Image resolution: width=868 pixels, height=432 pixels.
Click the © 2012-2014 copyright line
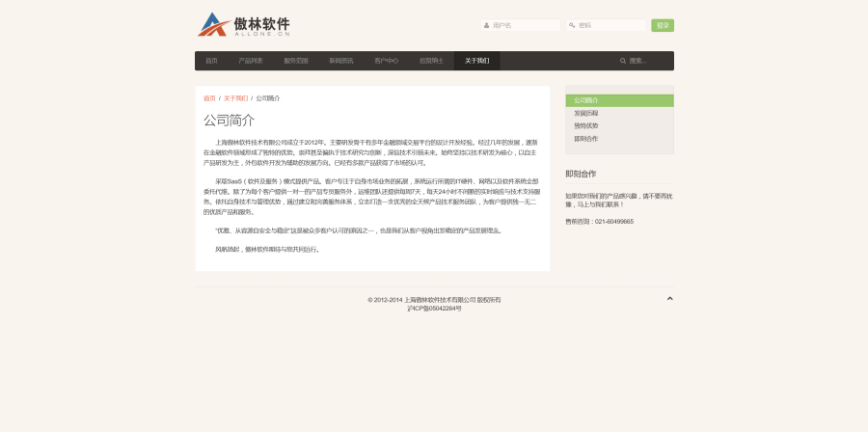click(435, 300)
